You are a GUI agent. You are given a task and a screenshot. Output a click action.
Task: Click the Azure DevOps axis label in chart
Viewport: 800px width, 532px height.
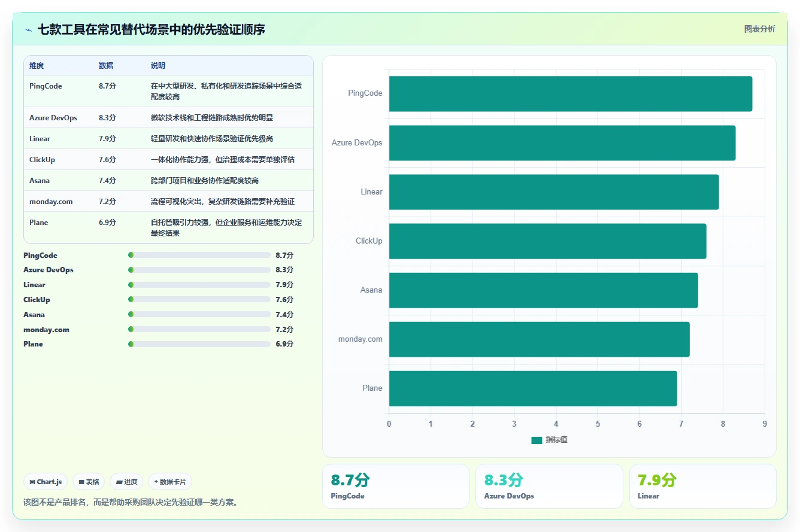pos(357,142)
